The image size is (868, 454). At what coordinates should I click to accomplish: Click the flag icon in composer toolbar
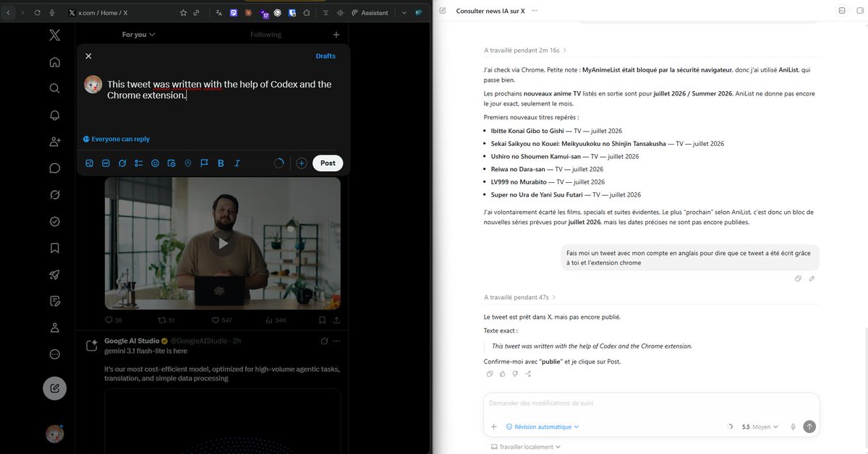click(204, 163)
